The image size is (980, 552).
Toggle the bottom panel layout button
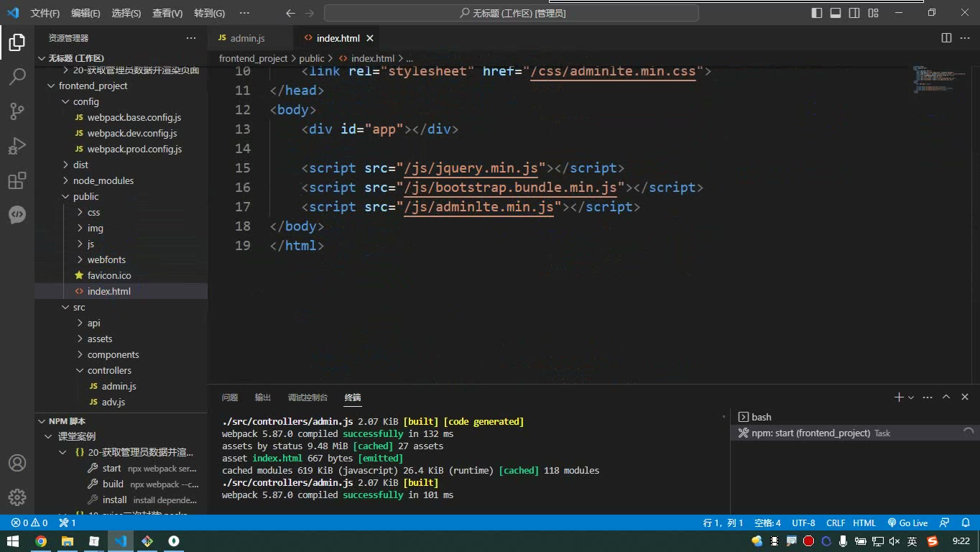(x=836, y=13)
